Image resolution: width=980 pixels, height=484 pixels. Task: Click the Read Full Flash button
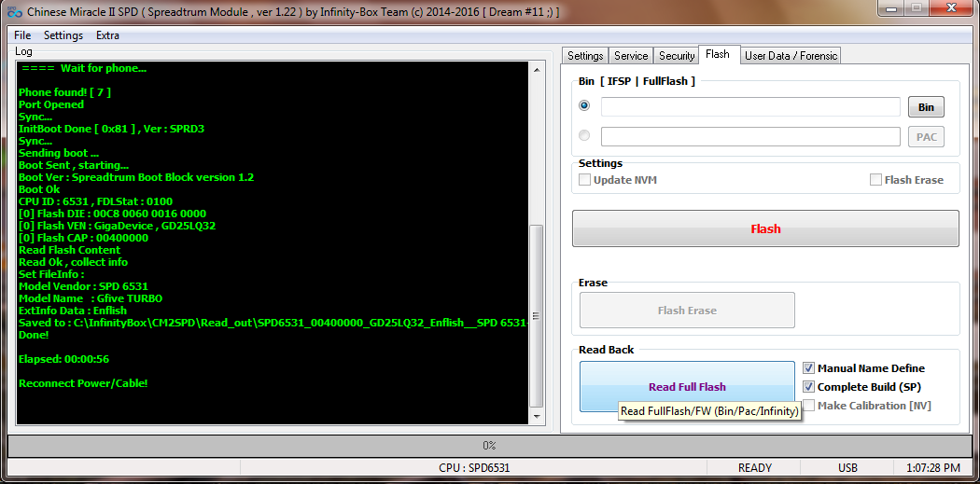tap(687, 387)
